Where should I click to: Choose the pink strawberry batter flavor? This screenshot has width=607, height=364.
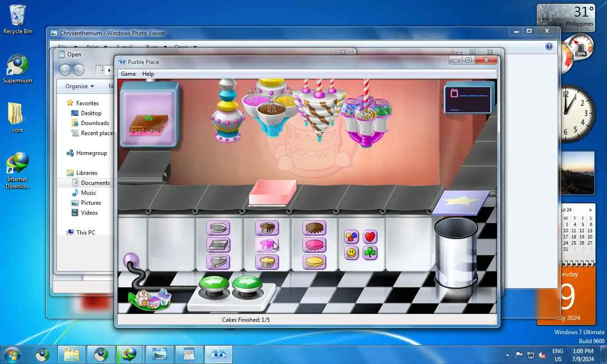point(267,245)
